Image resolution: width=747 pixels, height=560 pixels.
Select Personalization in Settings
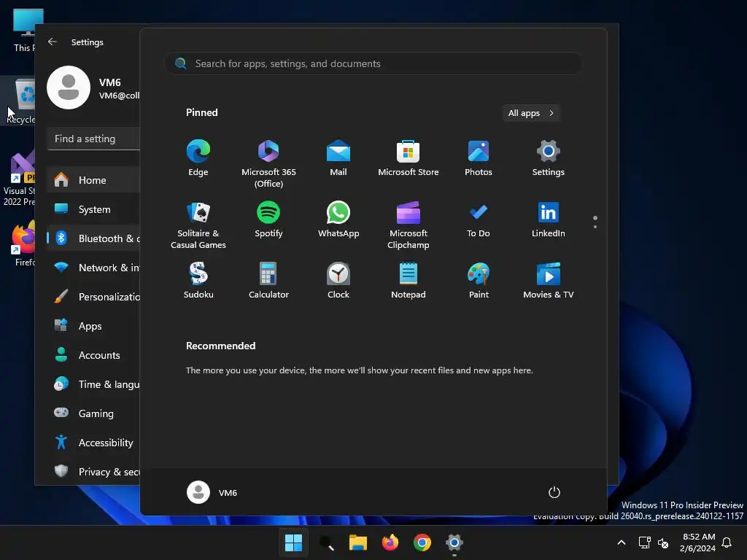click(94, 297)
